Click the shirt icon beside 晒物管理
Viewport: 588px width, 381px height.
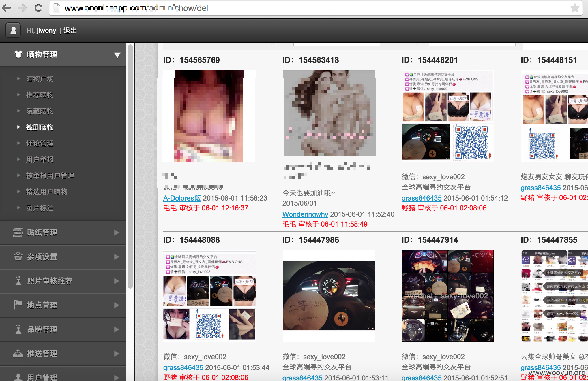(x=18, y=54)
